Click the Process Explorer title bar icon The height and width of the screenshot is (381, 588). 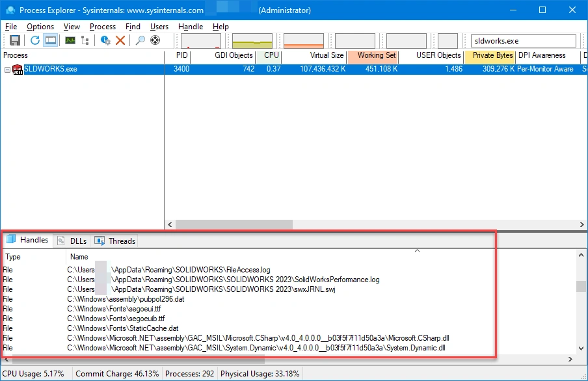pyautogui.click(x=10, y=10)
